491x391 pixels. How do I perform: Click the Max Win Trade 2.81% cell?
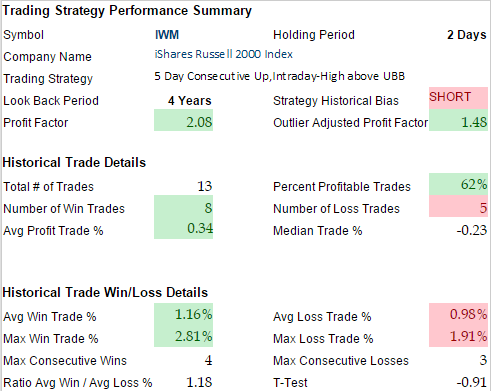183,336
